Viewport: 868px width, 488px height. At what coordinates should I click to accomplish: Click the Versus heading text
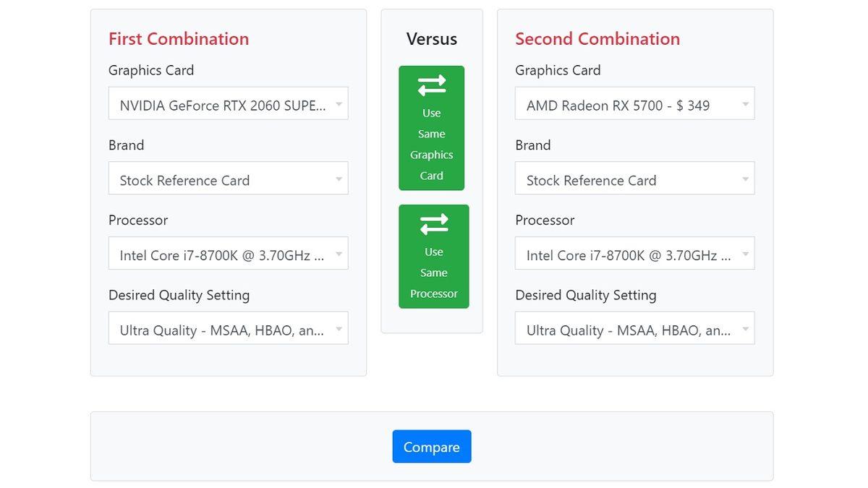click(432, 39)
